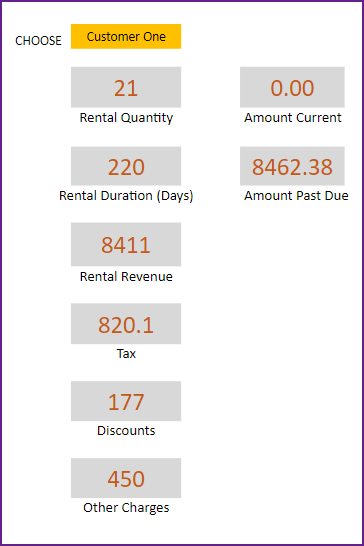The width and height of the screenshot is (364, 546).
Task: Click the Rental Quantity value 21
Action: [x=126, y=87]
